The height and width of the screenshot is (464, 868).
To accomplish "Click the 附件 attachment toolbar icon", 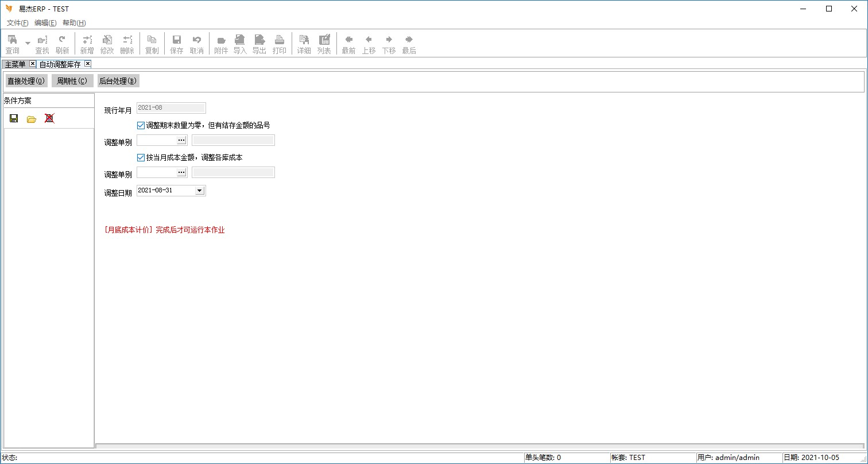I will coord(221,44).
